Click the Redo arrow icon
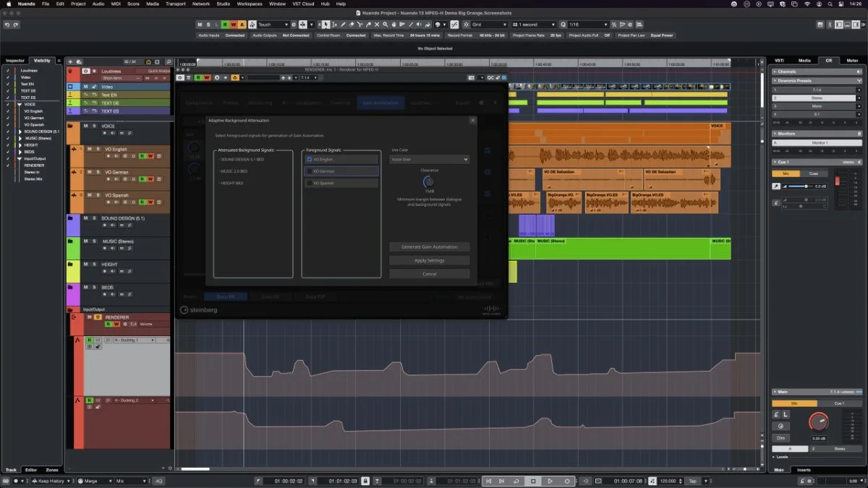This screenshot has width=868, height=488. [x=16, y=25]
